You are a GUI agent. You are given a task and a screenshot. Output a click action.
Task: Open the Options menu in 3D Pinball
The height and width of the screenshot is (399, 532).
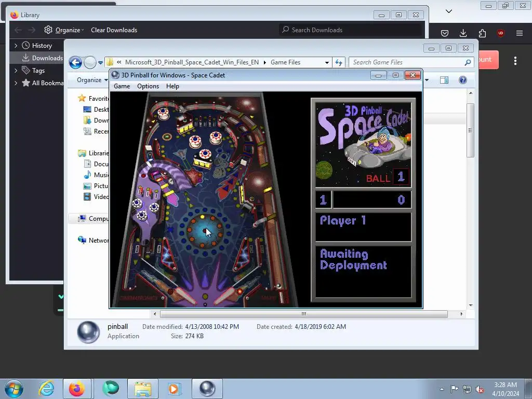click(148, 86)
